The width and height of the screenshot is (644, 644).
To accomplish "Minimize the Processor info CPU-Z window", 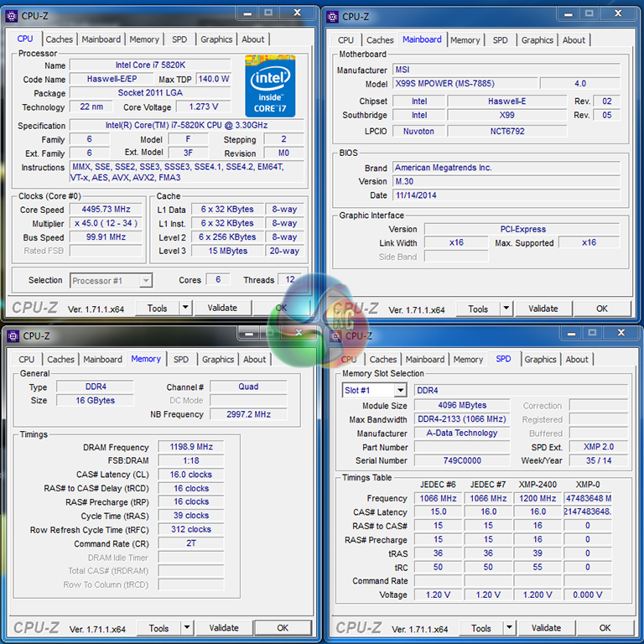I will [246, 13].
